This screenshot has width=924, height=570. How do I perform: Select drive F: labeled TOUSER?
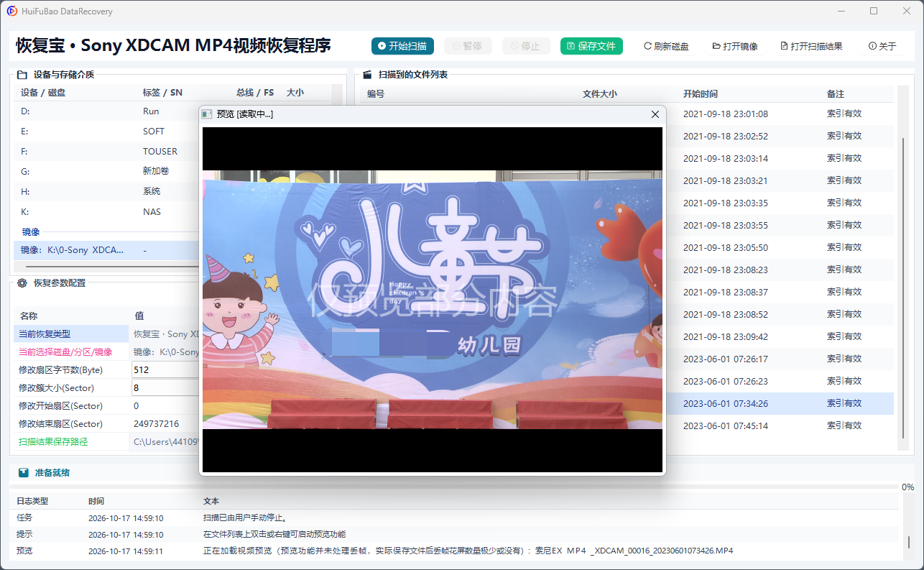click(105, 152)
